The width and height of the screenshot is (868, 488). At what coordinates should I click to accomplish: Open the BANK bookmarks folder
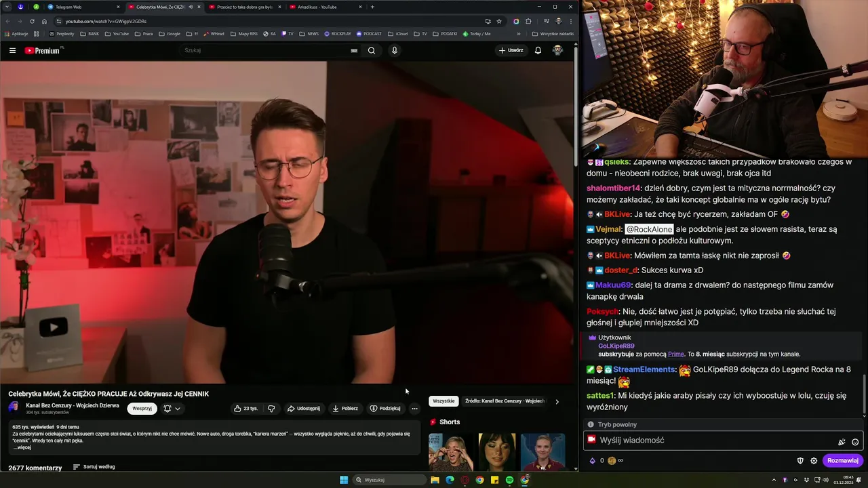coord(90,33)
